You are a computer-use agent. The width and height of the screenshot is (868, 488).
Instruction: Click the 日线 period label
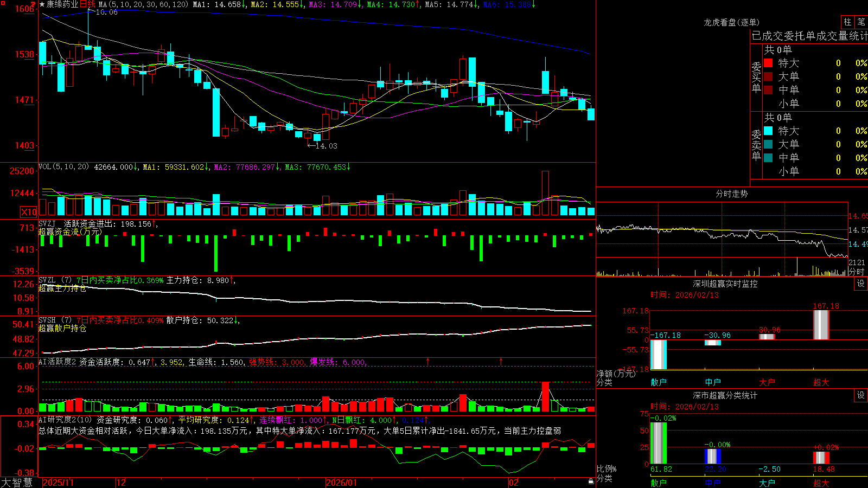(x=88, y=4)
